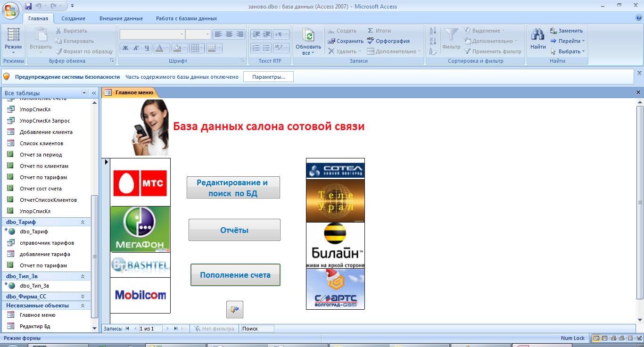Click the Отчёты button
Screen dimensions: 644x347
pos(234,230)
